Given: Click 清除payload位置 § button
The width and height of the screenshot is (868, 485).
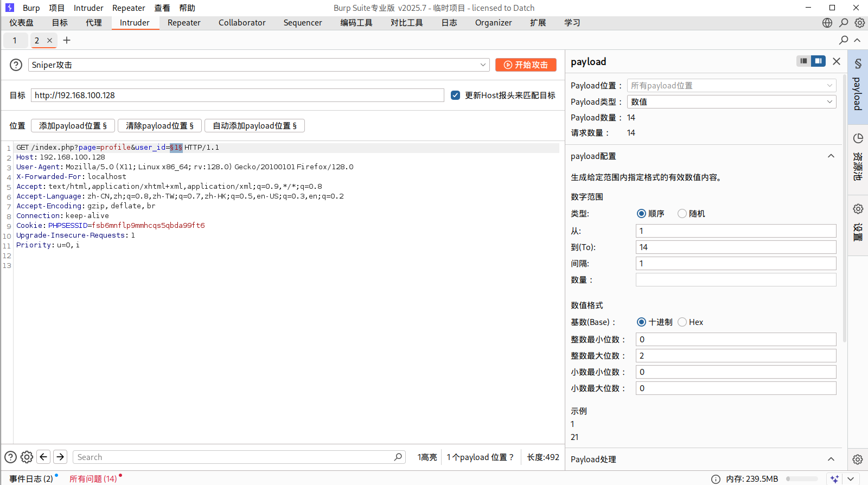Looking at the screenshot, I should [x=159, y=126].
